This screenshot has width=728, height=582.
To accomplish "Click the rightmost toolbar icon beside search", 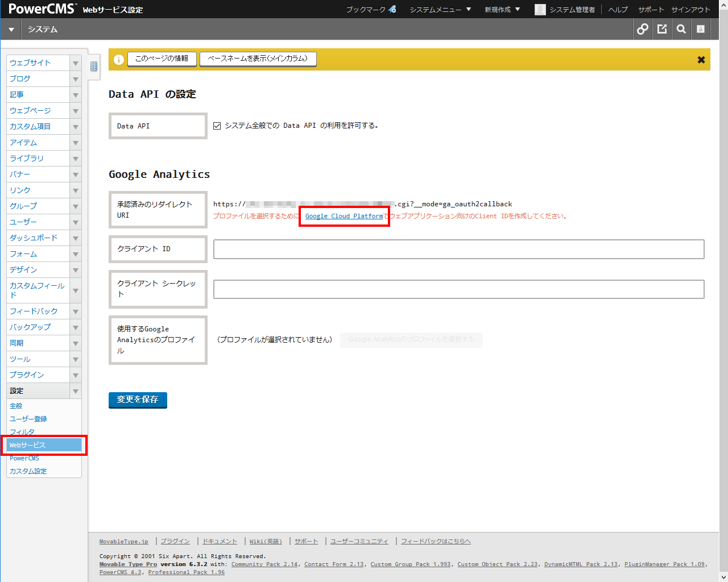I will [x=701, y=29].
